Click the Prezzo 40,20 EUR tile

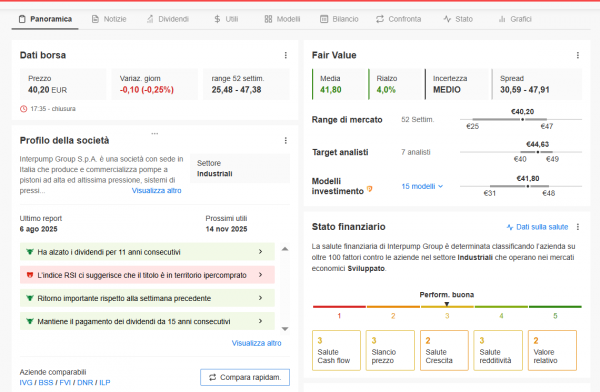click(x=63, y=84)
